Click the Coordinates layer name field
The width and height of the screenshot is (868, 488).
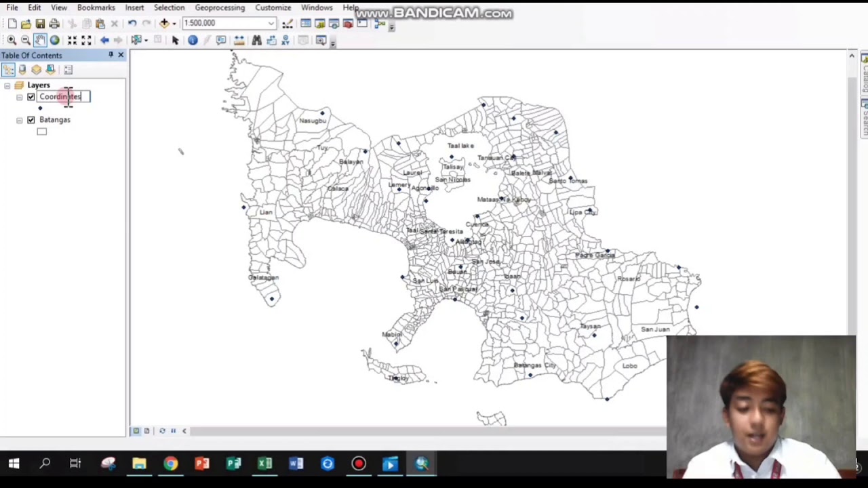[64, 97]
